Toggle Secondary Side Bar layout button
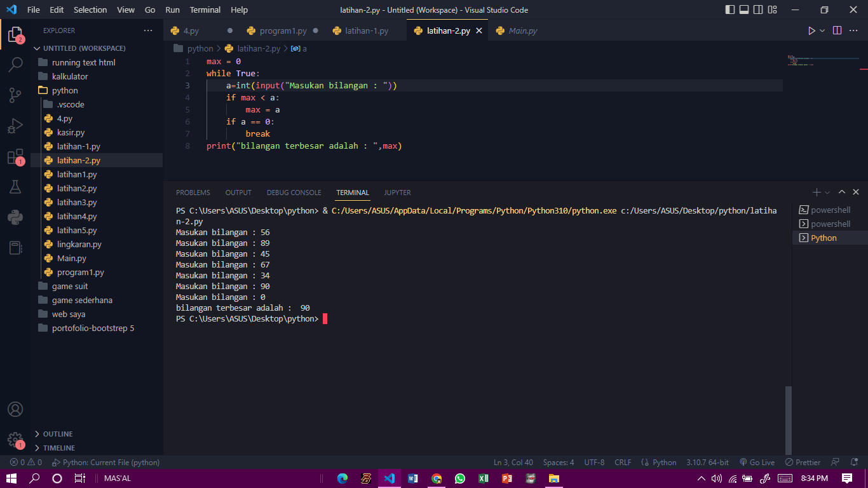This screenshot has height=488, width=868. 759,10
